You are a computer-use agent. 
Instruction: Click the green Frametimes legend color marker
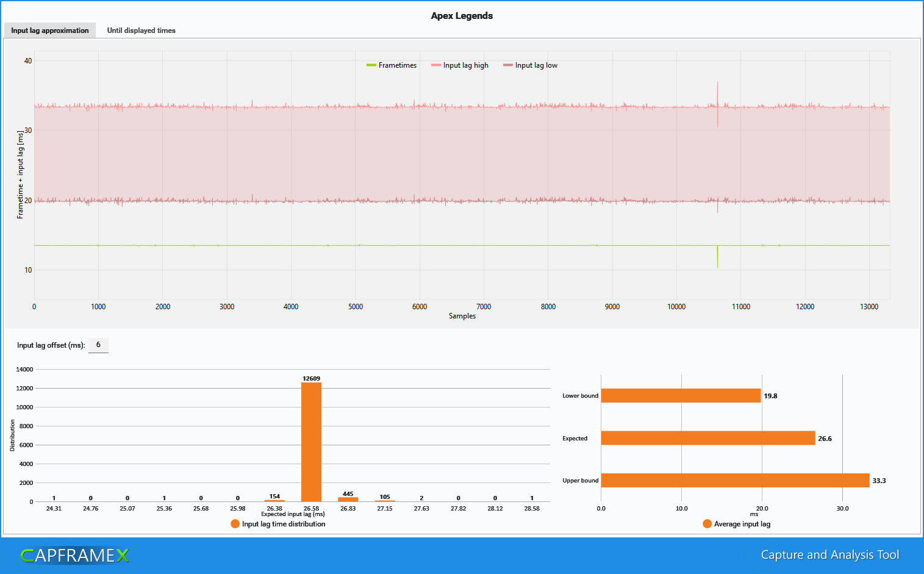[x=371, y=65]
